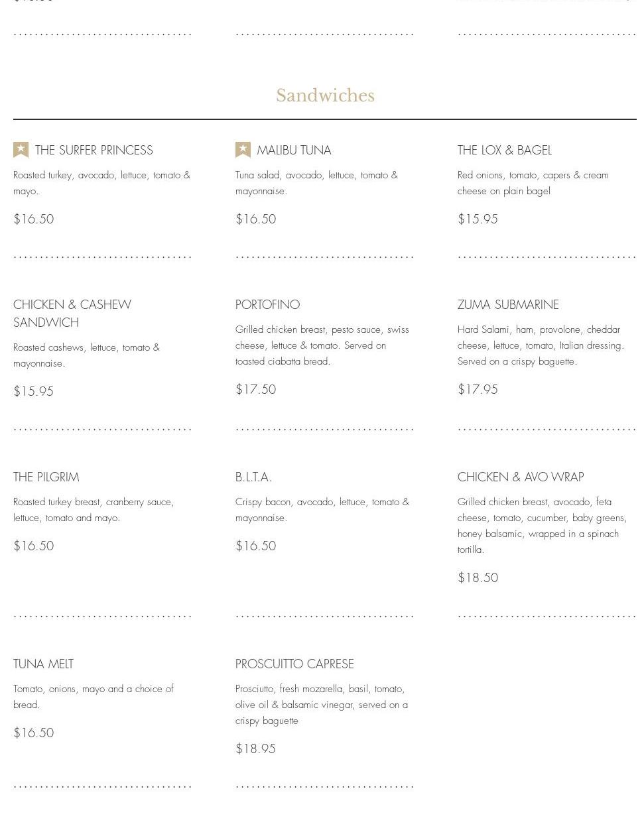Click the $18.95 price of Proscuitto Caprese
Screen dimensions: 644x836
pos(255,749)
